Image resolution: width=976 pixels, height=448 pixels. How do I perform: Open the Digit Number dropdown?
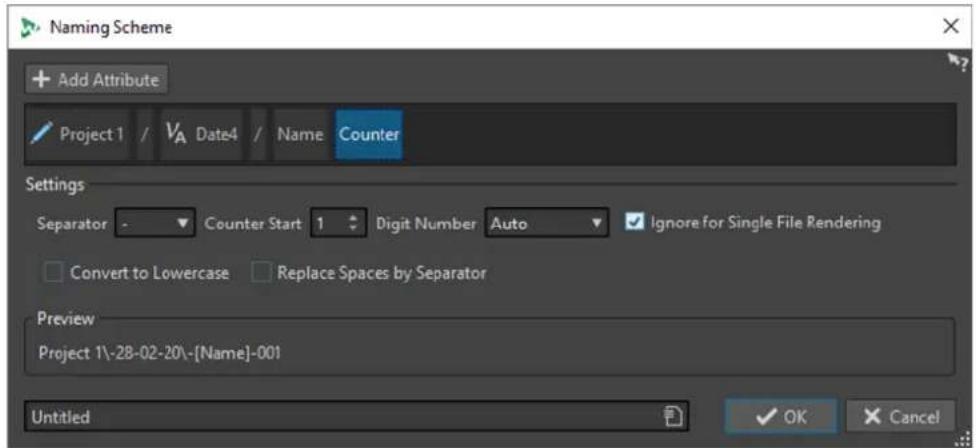point(547,223)
